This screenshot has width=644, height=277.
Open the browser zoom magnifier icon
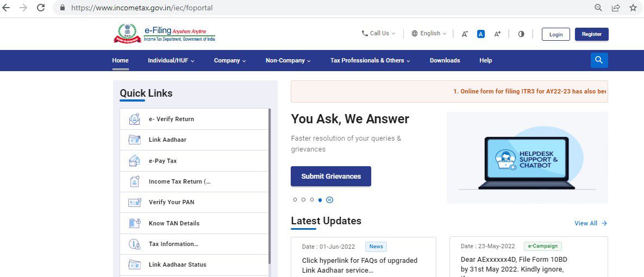pos(598,8)
